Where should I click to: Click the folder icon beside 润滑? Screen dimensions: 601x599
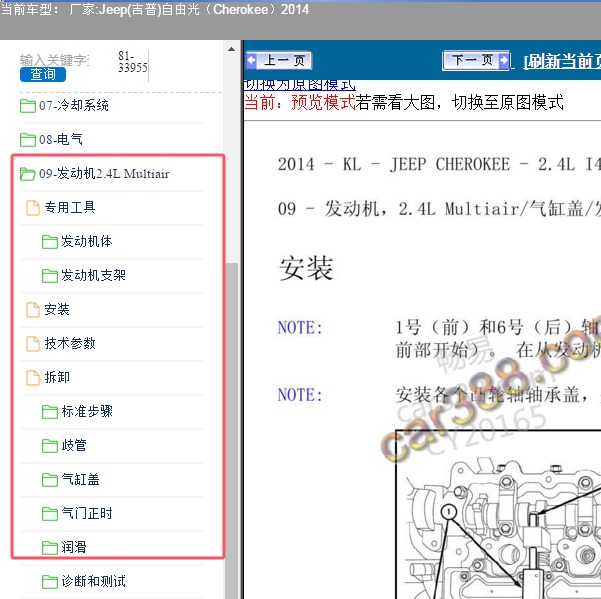50,548
